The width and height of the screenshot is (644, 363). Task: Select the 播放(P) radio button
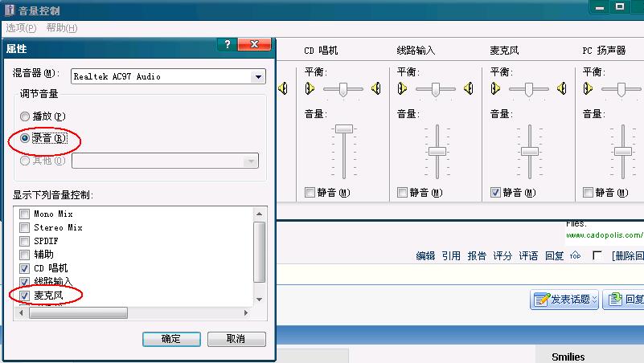[25, 116]
